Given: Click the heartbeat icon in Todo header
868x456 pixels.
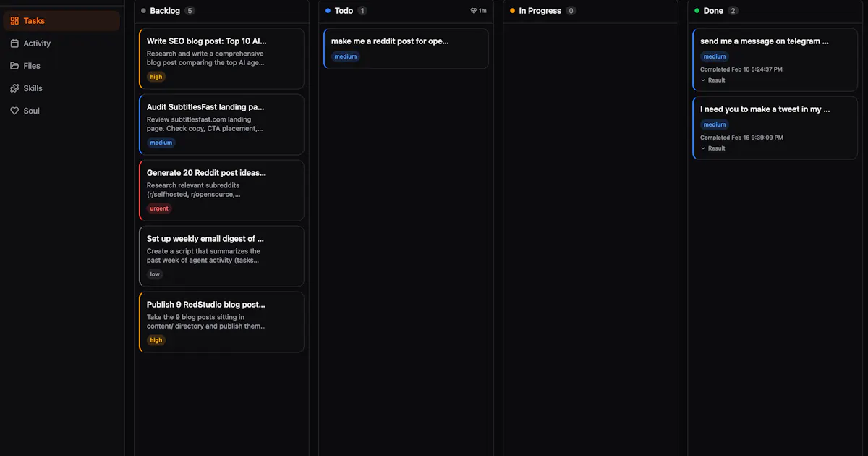Looking at the screenshot, I should 473,11.
